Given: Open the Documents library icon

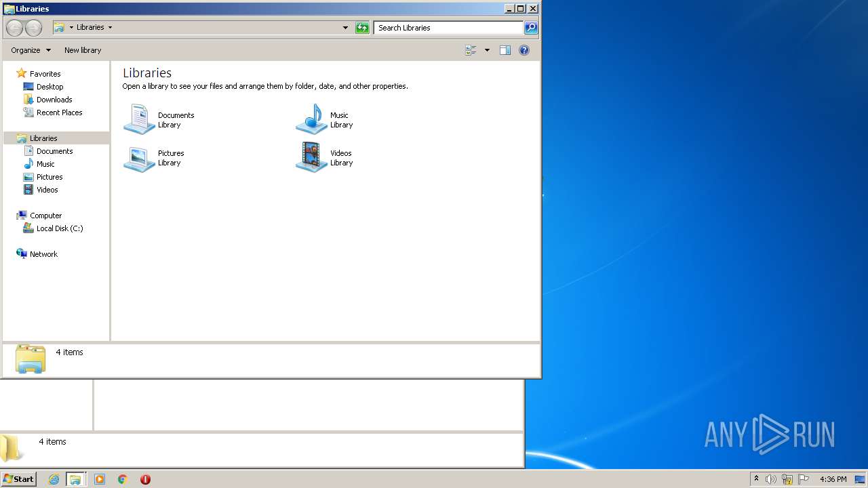Looking at the screenshot, I should [140, 119].
